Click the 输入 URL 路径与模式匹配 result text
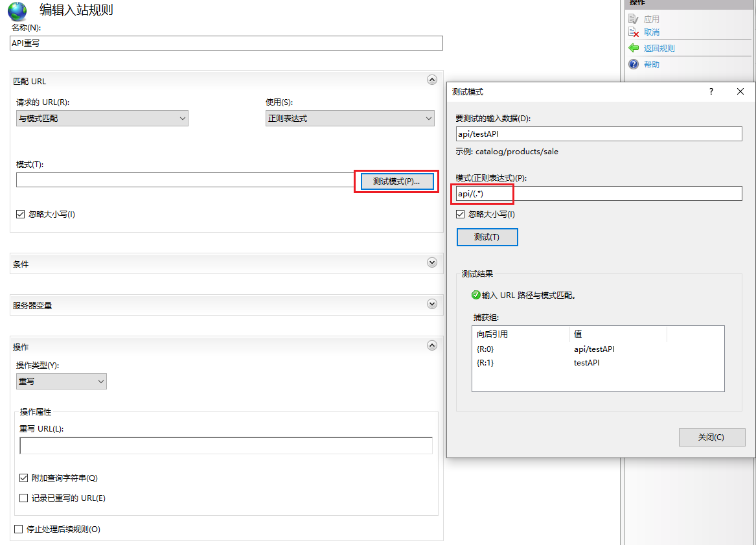The width and height of the screenshot is (756, 545). click(529, 295)
